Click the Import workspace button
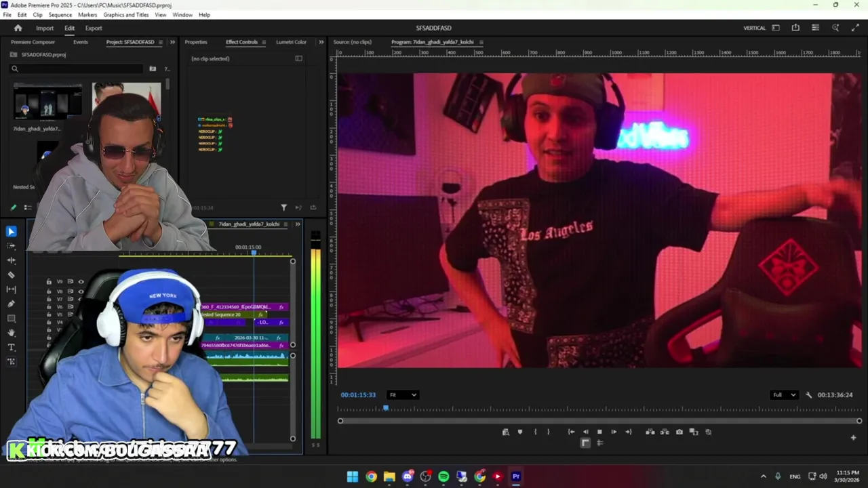Screen dimensions: 868x488 click(45, 28)
